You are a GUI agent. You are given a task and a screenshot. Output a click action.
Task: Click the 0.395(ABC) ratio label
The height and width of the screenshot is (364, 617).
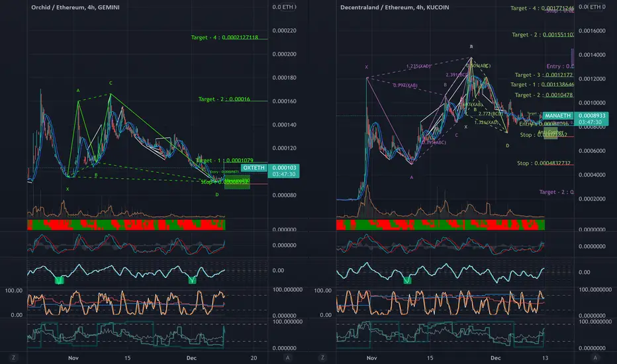click(x=434, y=142)
